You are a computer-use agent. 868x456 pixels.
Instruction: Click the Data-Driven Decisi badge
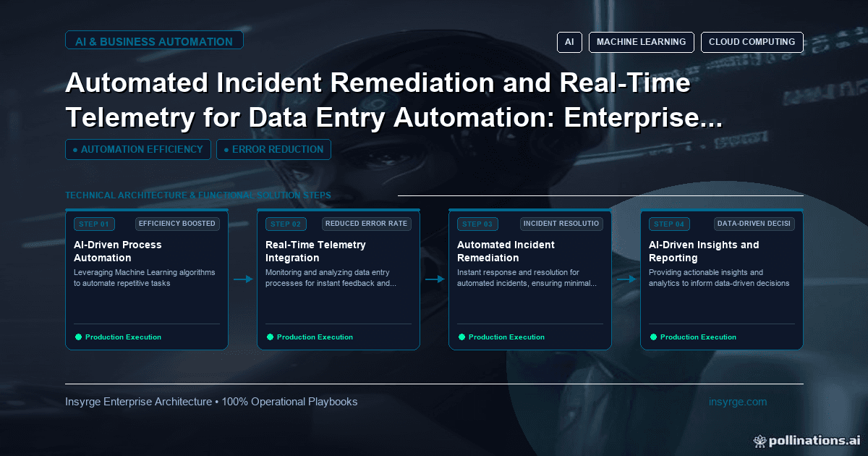[754, 224]
